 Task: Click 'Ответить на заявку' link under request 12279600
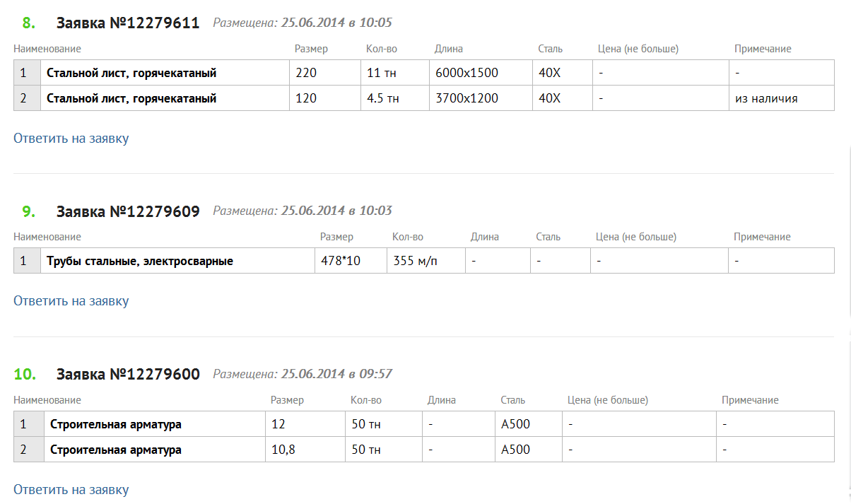tap(71, 489)
